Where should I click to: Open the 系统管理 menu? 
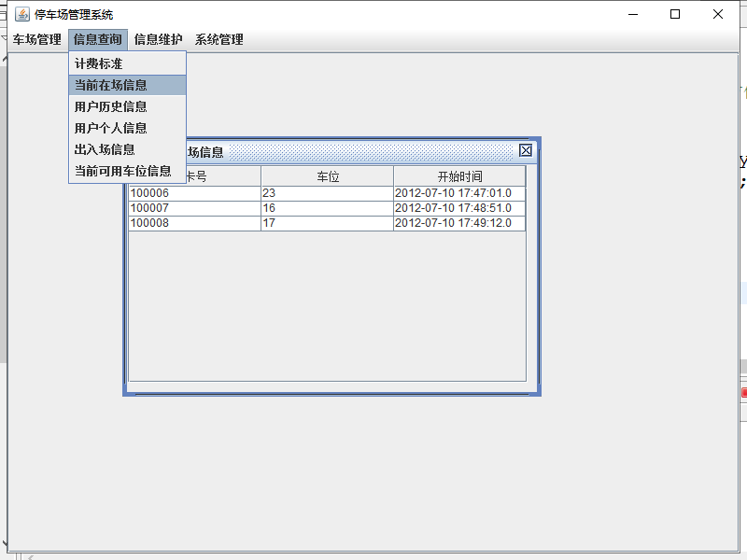(x=219, y=39)
